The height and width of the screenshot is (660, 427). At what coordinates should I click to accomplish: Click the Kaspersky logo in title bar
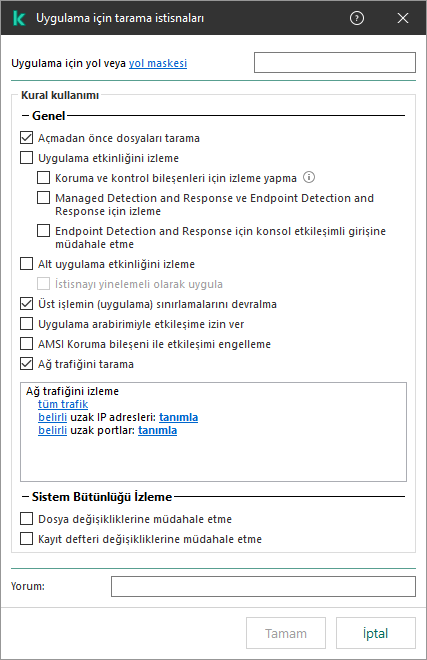pos(19,18)
